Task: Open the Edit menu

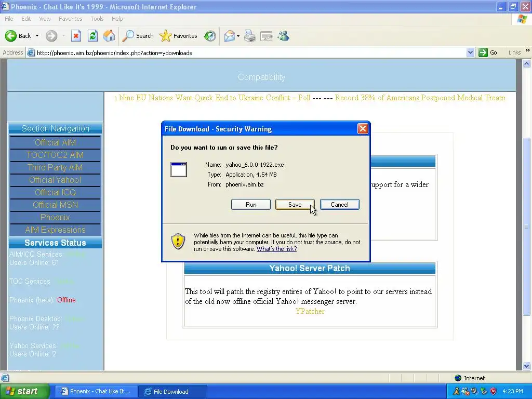Action: tap(26, 19)
